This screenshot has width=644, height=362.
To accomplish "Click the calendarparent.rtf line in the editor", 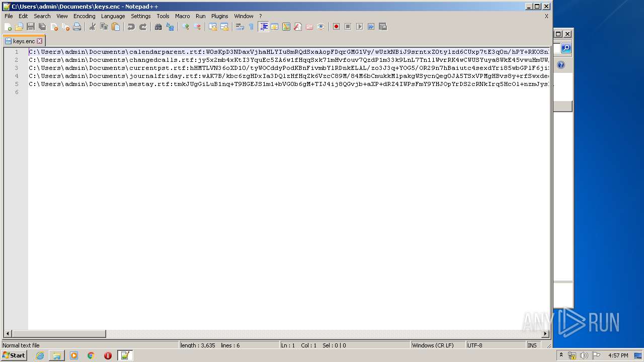I will pyautogui.click(x=289, y=52).
